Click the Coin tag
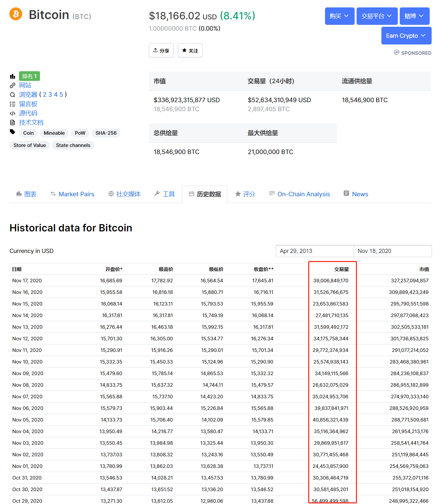Screen dimensions: 440x504 click(x=28, y=133)
